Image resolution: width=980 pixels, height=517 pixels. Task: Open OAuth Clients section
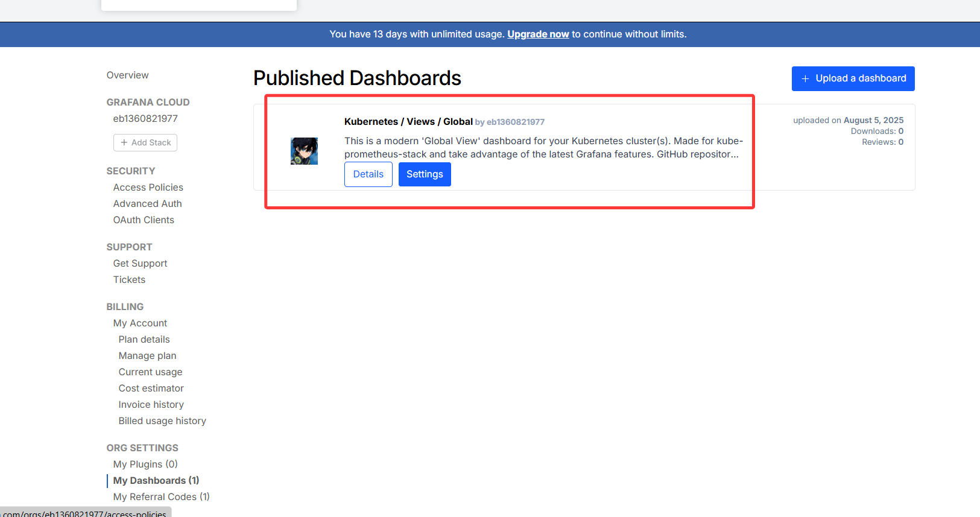144,220
